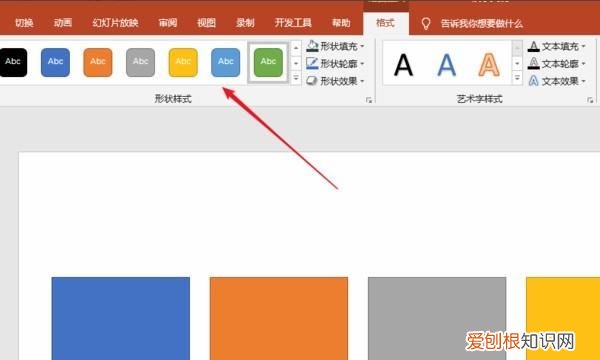
Task: Select the blue rectangle on the slide
Action: pyautogui.click(x=121, y=318)
